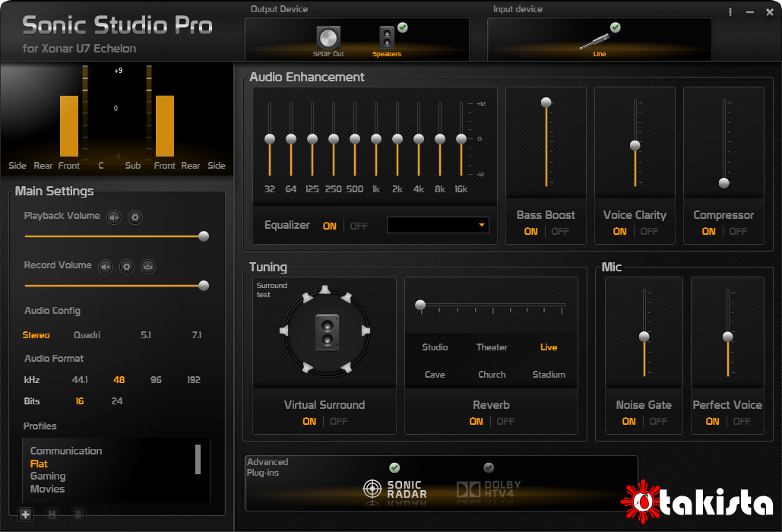Turn Bass Boost OFF
The height and width of the screenshot is (532, 782).
pos(560,231)
